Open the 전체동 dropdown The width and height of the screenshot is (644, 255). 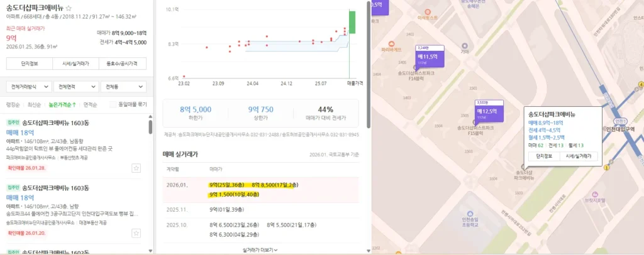tap(124, 87)
